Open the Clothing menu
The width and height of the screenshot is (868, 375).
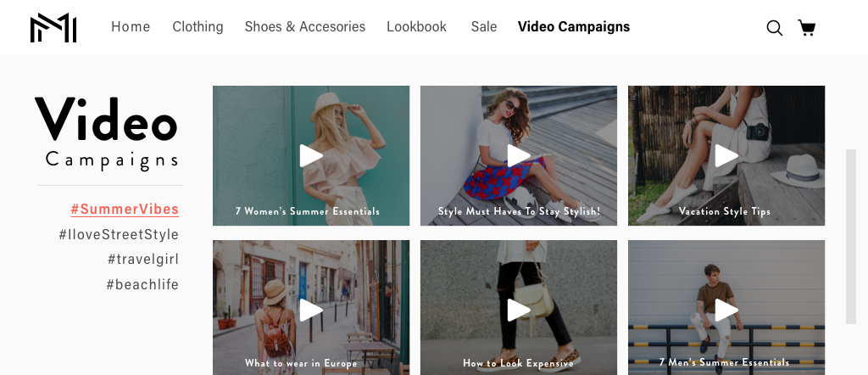198,26
